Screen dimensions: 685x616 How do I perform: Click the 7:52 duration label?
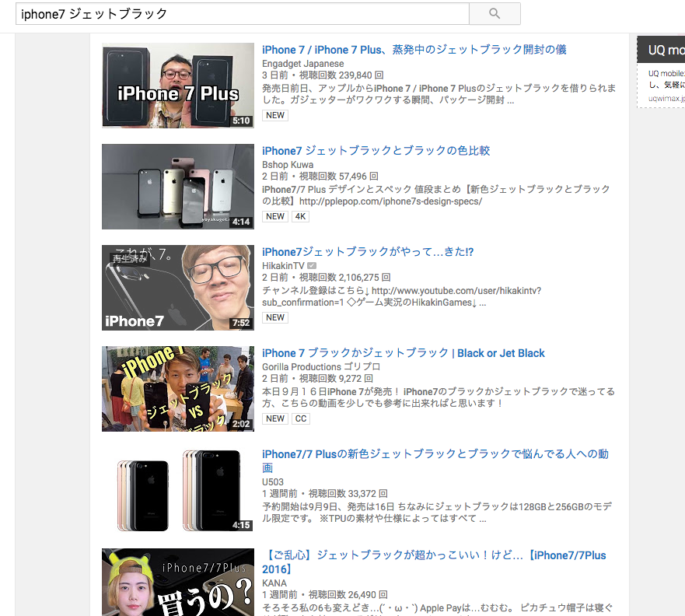[x=241, y=323]
